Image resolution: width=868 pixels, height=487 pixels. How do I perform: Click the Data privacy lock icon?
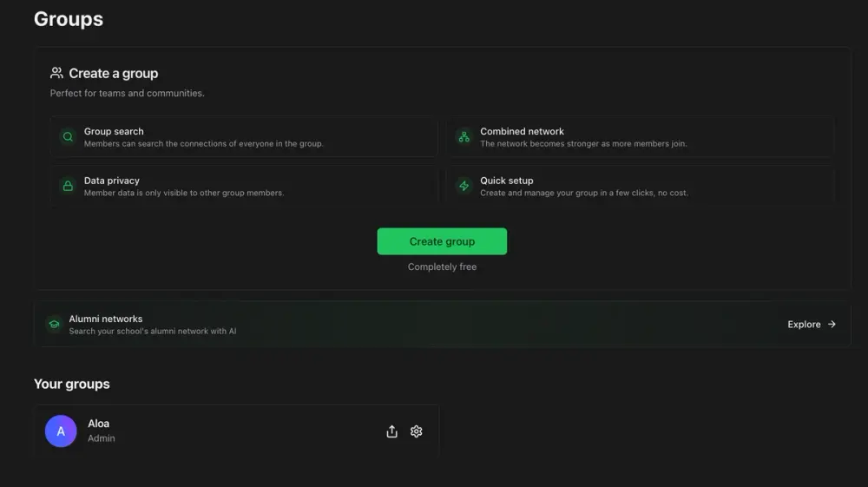(x=68, y=186)
